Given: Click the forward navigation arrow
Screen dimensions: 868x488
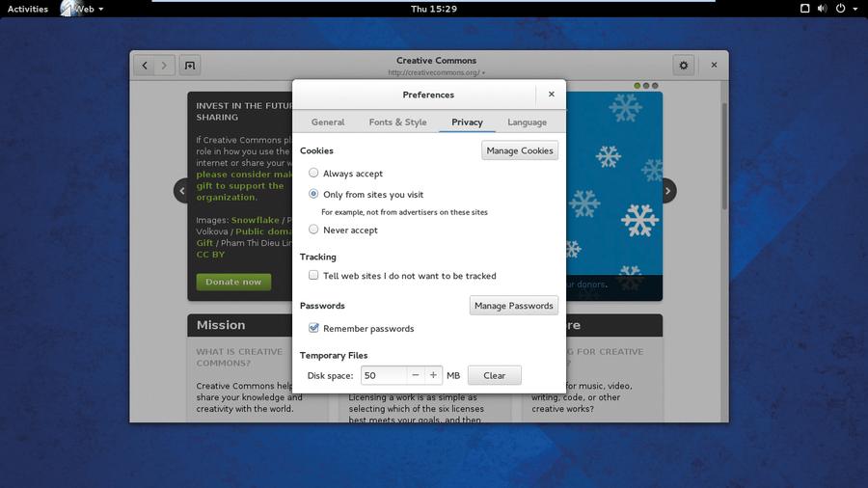Looking at the screenshot, I should tap(164, 66).
